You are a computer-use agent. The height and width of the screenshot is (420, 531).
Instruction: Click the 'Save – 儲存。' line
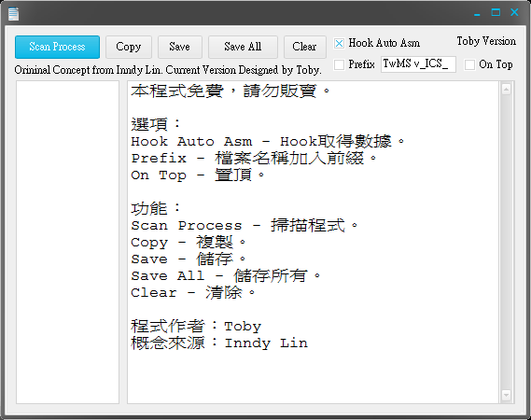(189, 259)
